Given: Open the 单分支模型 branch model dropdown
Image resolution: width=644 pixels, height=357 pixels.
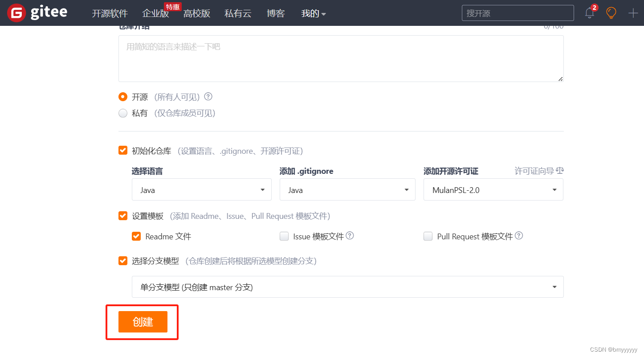Looking at the screenshot, I should (x=348, y=287).
